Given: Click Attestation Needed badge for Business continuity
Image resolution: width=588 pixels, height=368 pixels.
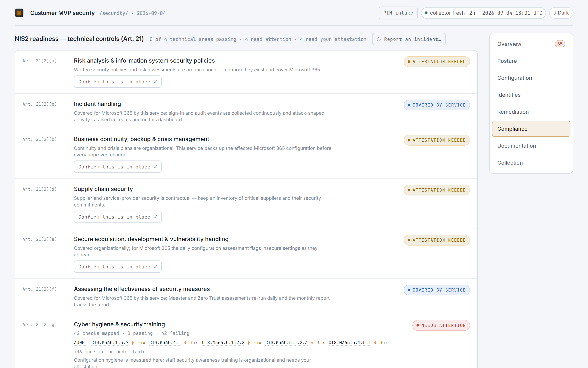Looking at the screenshot, I should pyautogui.click(x=437, y=140).
